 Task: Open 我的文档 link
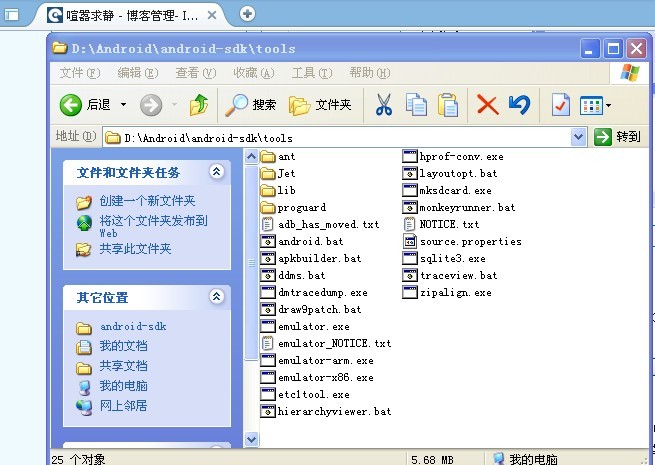tap(123, 346)
